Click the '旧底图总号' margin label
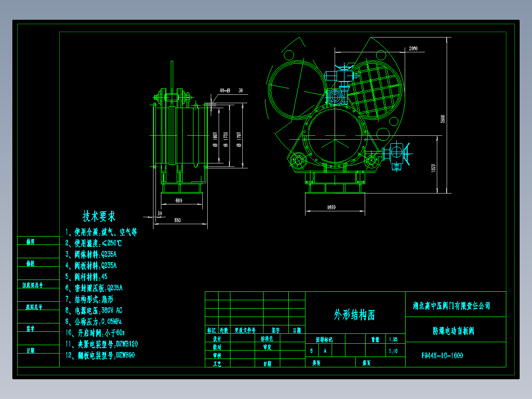The width and height of the screenshot is (532, 399). pos(33,285)
